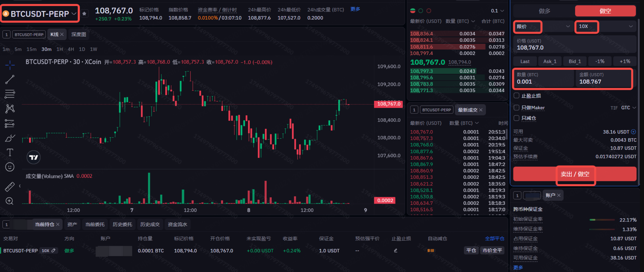Click the 价格 (USDT) input field
The width and height of the screenshot is (644, 272).
coord(575,45)
